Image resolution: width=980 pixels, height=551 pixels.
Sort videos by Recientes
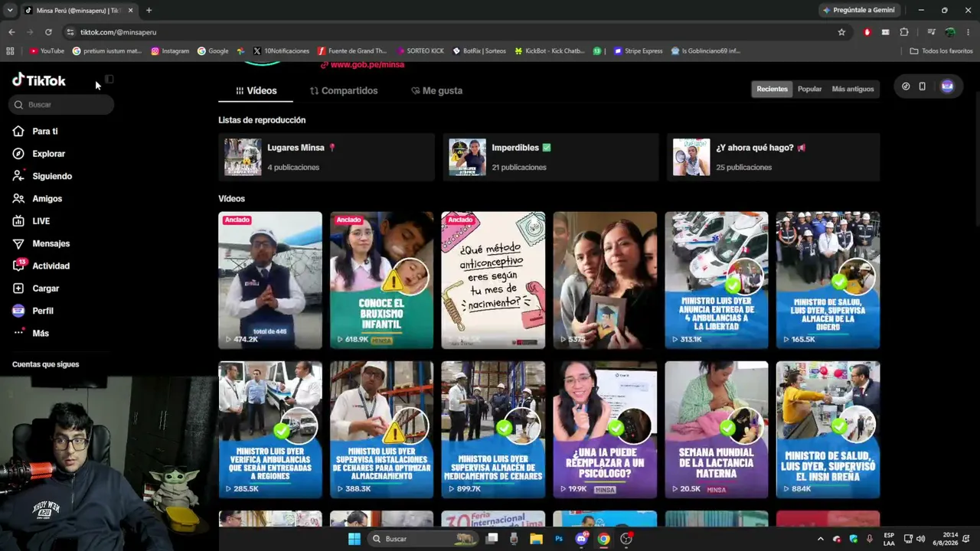pos(772,89)
